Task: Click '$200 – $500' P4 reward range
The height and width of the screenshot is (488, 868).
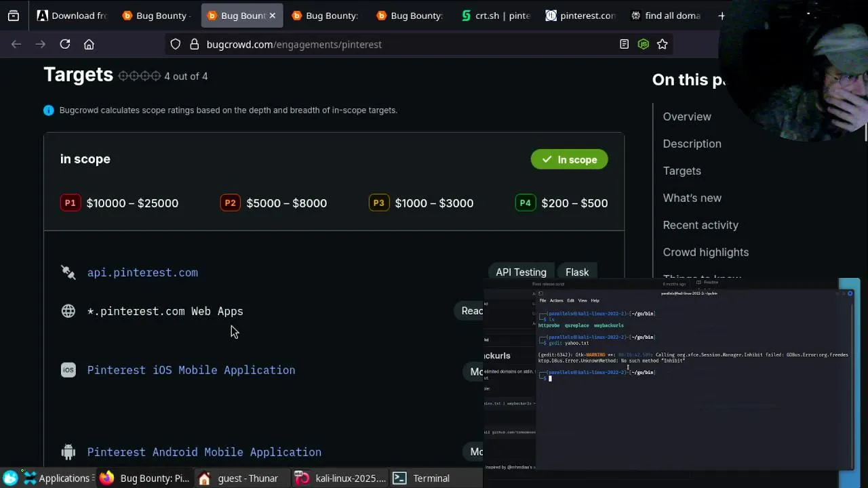Action: [574, 203]
